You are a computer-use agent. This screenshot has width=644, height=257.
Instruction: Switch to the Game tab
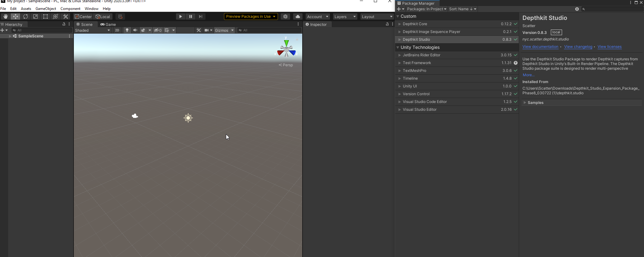click(108, 24)
